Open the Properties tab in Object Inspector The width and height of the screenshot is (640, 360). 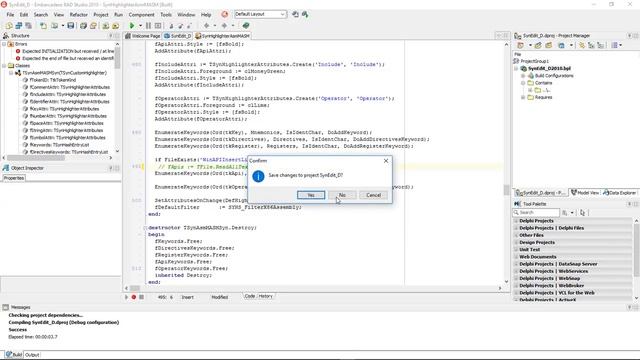[14, 178]
